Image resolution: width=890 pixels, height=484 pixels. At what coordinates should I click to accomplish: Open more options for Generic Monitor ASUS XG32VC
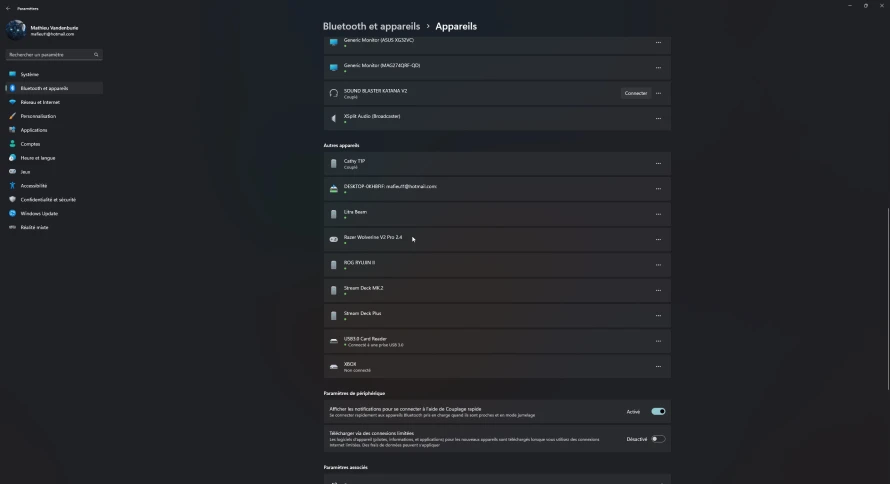coord(658,43)
